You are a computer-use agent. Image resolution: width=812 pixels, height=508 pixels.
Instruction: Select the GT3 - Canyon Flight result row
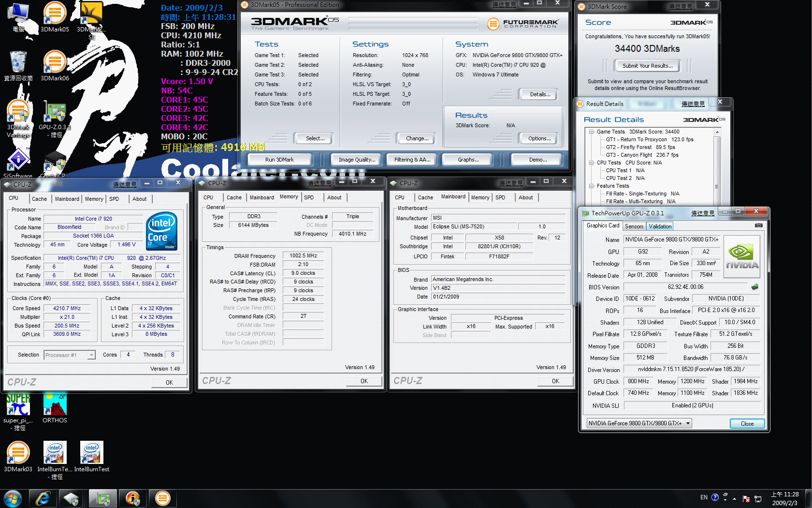tap(642, 155)
